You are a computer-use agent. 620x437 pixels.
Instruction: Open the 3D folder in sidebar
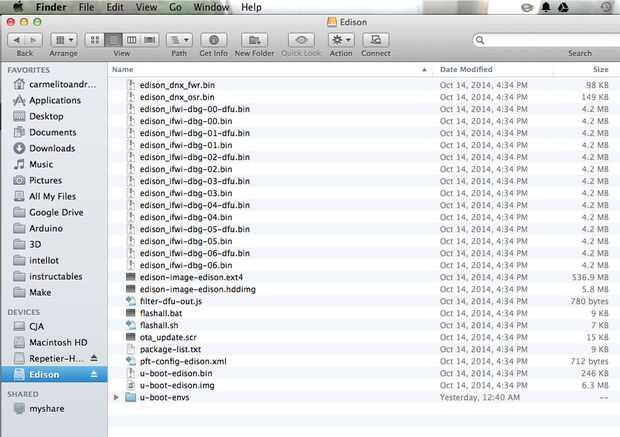[54, 244]
